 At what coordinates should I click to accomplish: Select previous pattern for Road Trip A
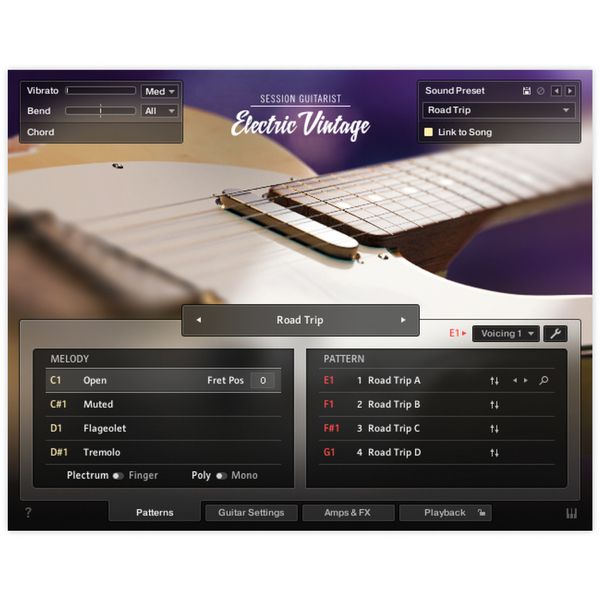515,380
